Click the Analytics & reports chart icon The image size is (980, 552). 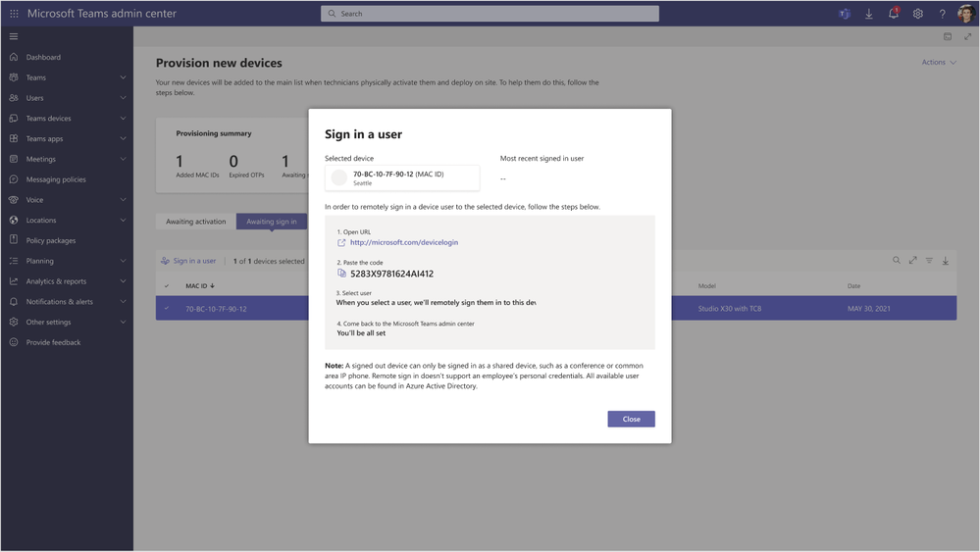(14, 281)
